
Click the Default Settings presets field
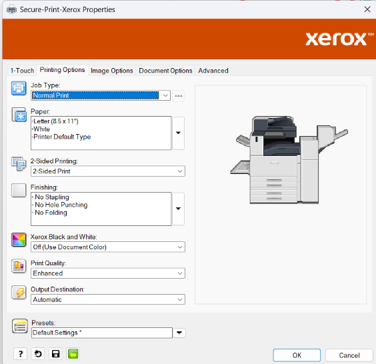pos(102,333)
